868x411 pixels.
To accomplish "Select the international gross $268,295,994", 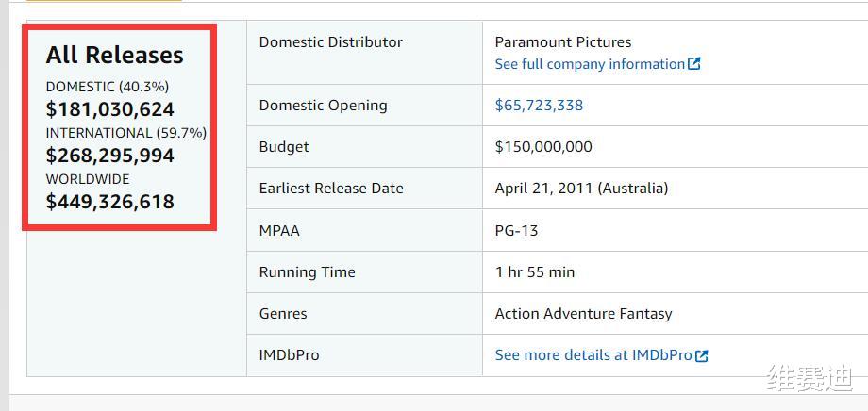I will [x=109, y=156].
